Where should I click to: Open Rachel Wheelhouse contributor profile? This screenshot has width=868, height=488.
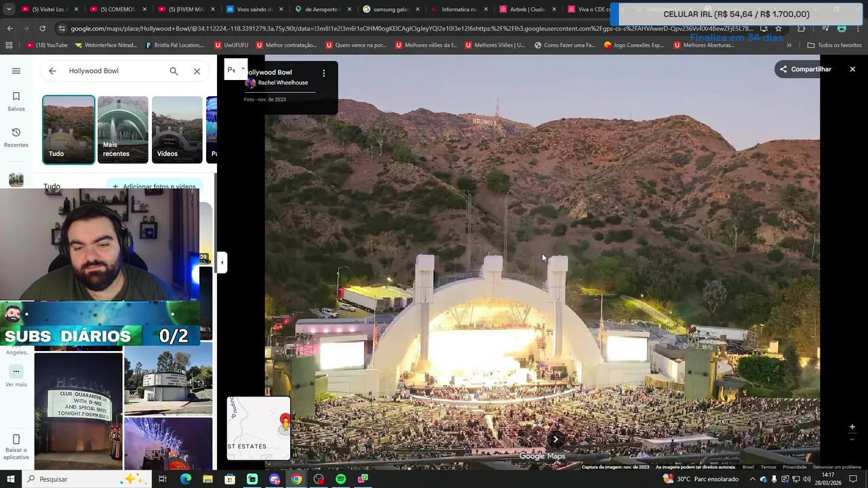(x=283, y=83)
